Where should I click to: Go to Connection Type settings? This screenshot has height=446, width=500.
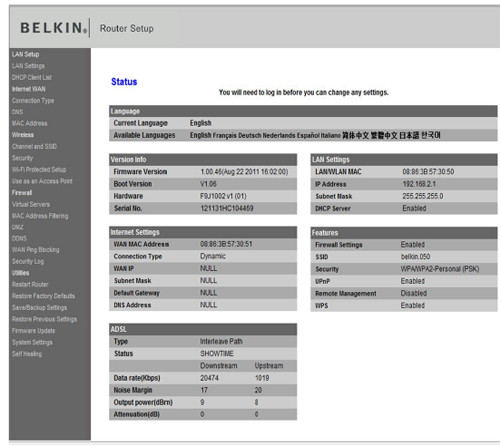pos(33,100)
